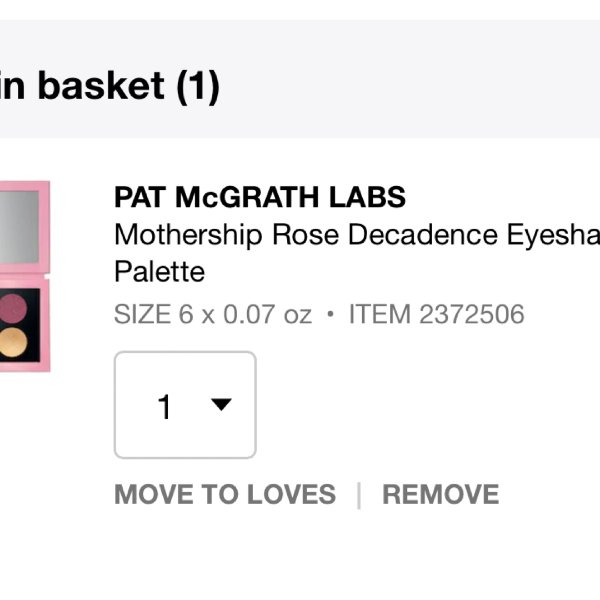Click the word Palette in title
This screenshot has width=600, height=600.
pos(160,271)
